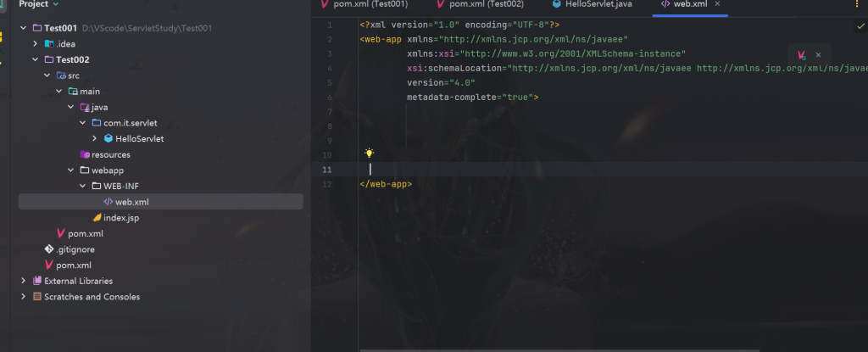
Task: Dismiss the Maven reload floating popup
Action: (818, 54)
